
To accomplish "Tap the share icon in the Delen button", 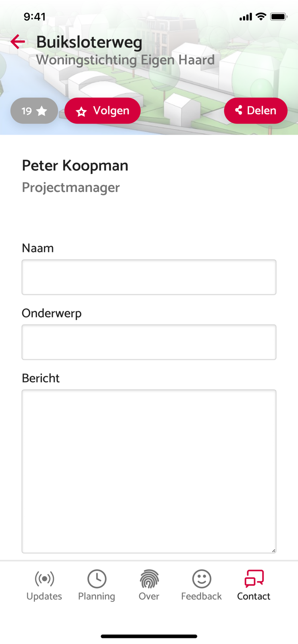I will (x=240, y=110).
